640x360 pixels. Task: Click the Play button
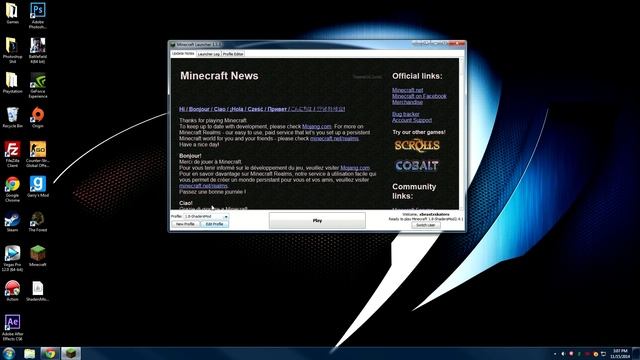click(x=317, y=220)
